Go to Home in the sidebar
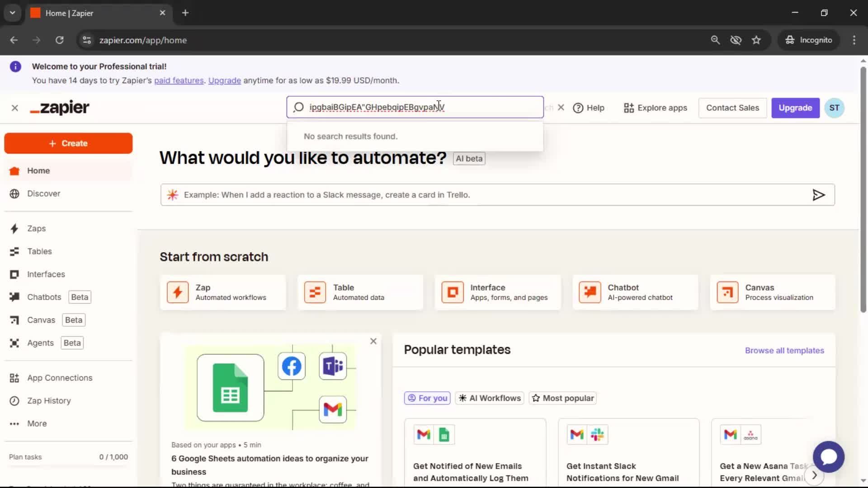The height and width of the screenshot is (488, 868). click(x=68, y=171)
